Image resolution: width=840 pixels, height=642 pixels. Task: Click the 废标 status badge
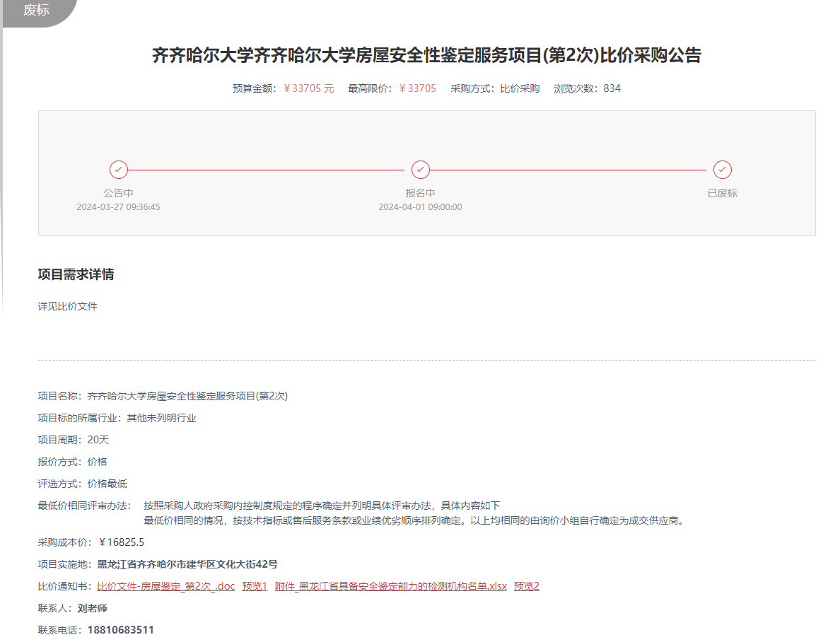pos(36,10)
